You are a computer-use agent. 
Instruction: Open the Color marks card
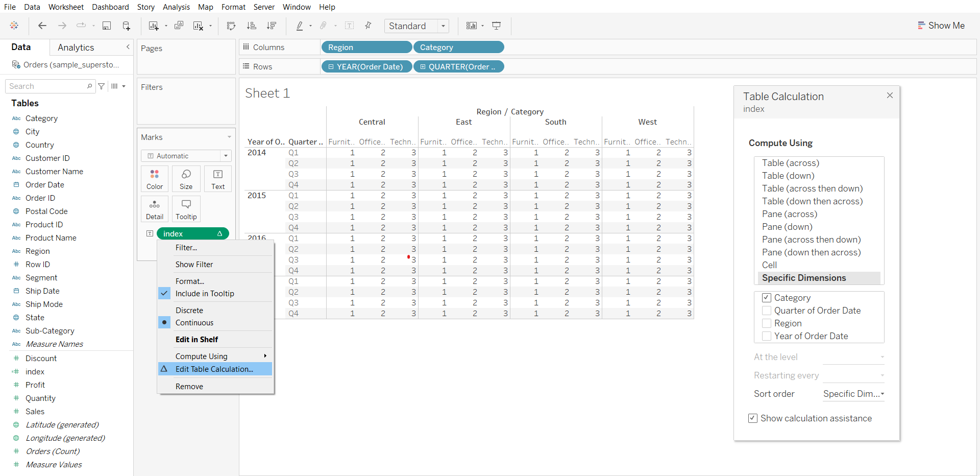point(155,179)
